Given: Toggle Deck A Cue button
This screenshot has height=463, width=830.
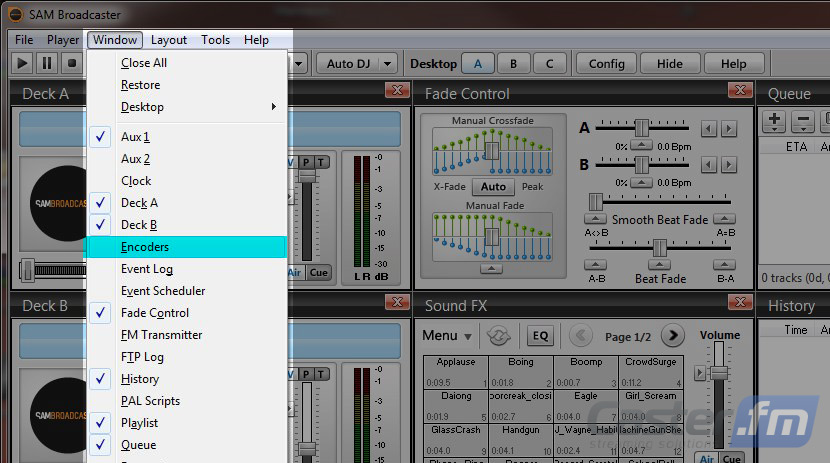Looking at the screenshot, I should [319, 273].
